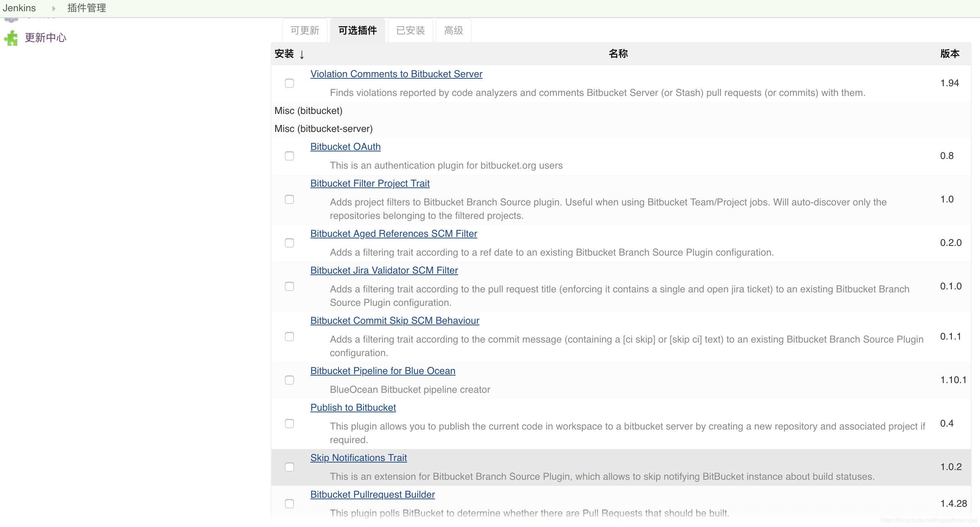
Task: Check the Publish to Bitbucket checkbox
Action: click(x=289, y=424)
